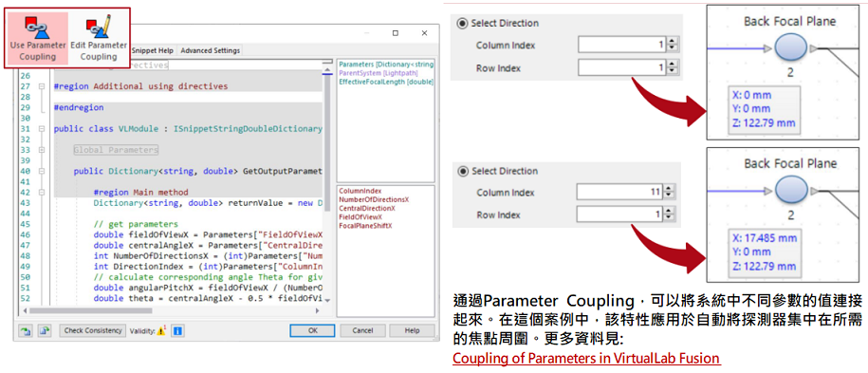Click the upper Back Focal Plane detector icon

(x=789, y=48)
